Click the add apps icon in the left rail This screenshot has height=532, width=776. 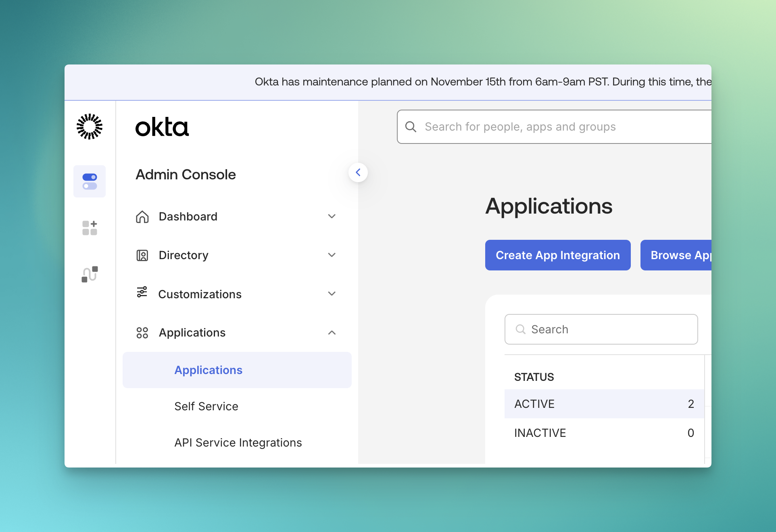(x=90, y=227)
